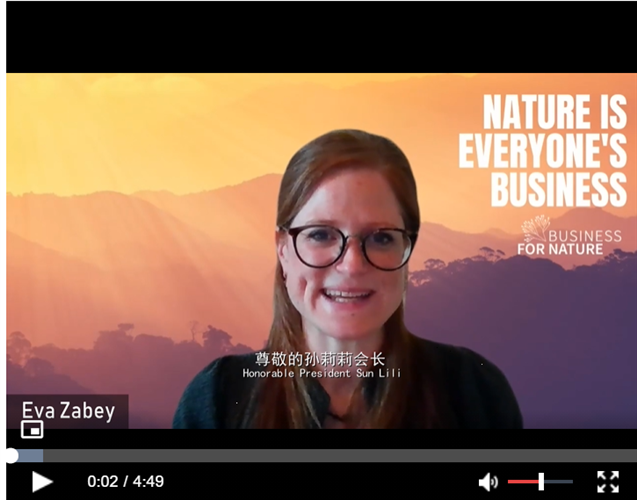This screenshot has width=637, height=500.
Task: Click the Chinese subtitle line
Action: click(320, 359)
